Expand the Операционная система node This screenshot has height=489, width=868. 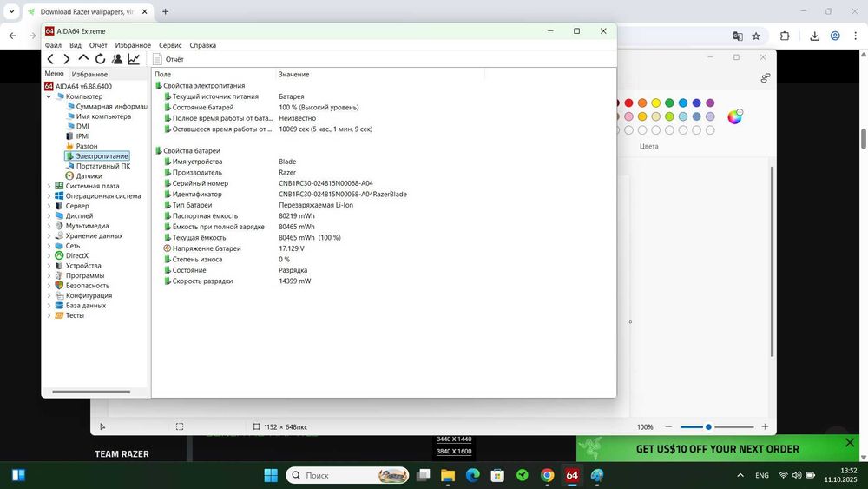[49, 196]
